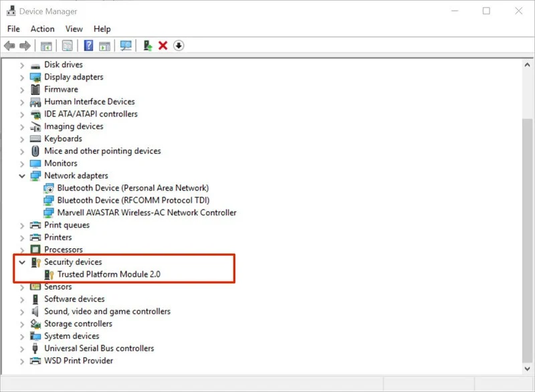
Task: Click the Properties toolbar icon
Action: tap(67, 46)
